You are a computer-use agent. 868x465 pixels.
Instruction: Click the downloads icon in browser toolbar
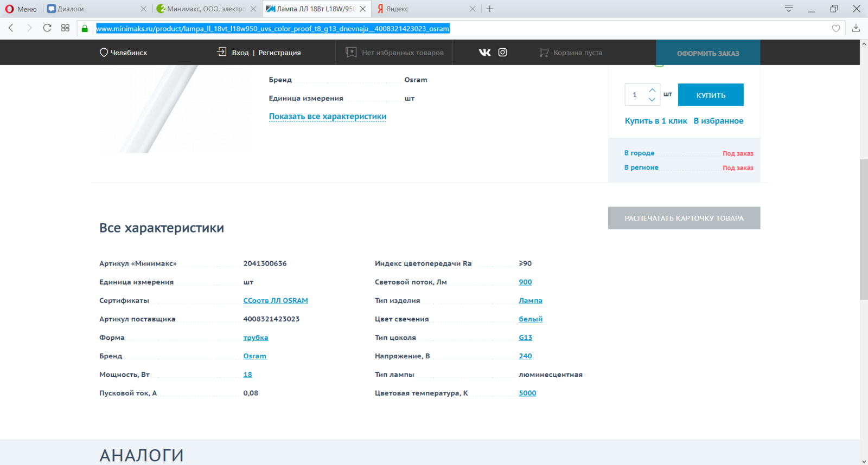pos(856,28)
